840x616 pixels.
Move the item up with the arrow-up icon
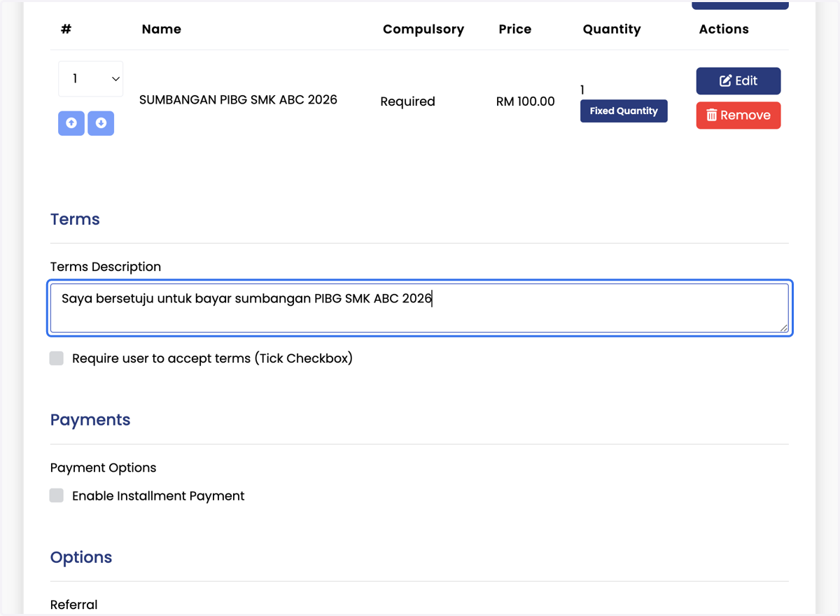tap(71, 123)
